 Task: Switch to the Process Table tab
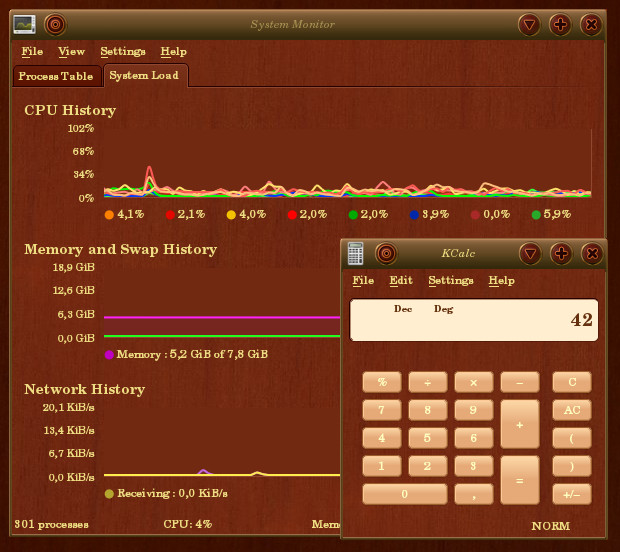pyautogui.click(x=56, y=76)
